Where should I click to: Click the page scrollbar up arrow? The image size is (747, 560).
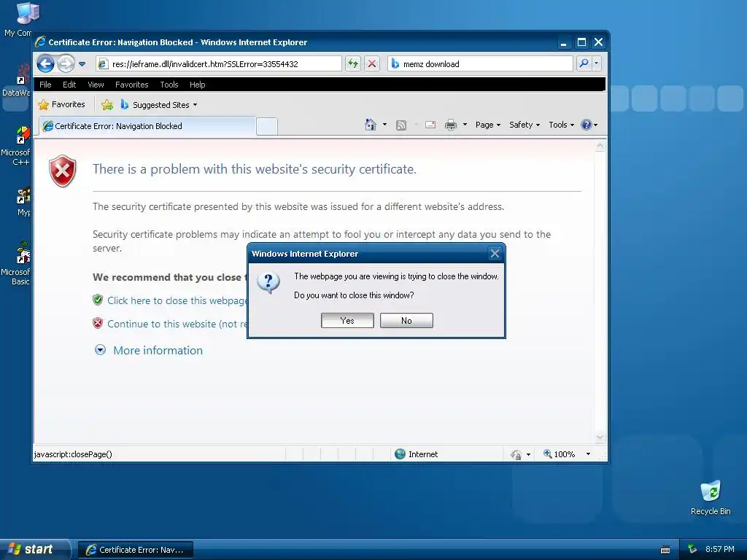pyautogui.click(x=600, y=145)
